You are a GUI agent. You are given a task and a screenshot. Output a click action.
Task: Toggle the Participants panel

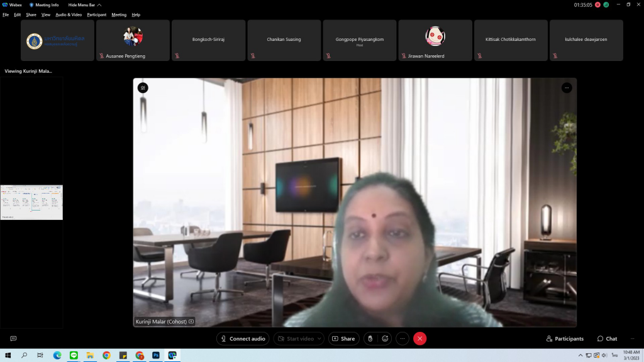pyautogui.click(x=565, y=339)
